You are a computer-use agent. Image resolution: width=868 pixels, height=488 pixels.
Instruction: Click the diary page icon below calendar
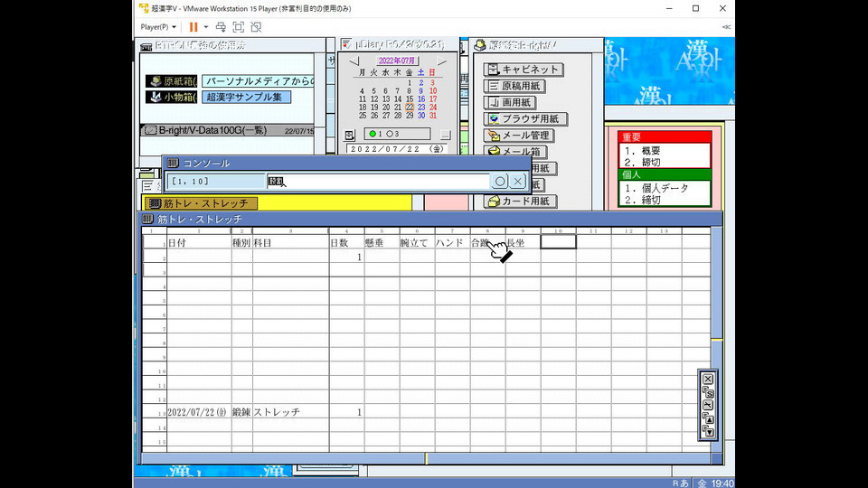click(x=349, y=135)
